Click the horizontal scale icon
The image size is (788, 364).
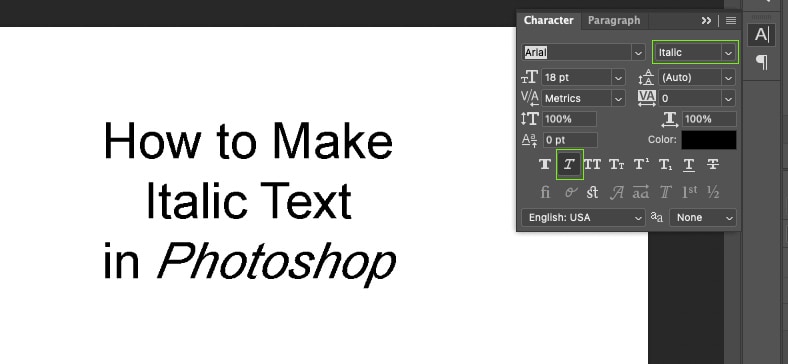[x=670, y=119]
